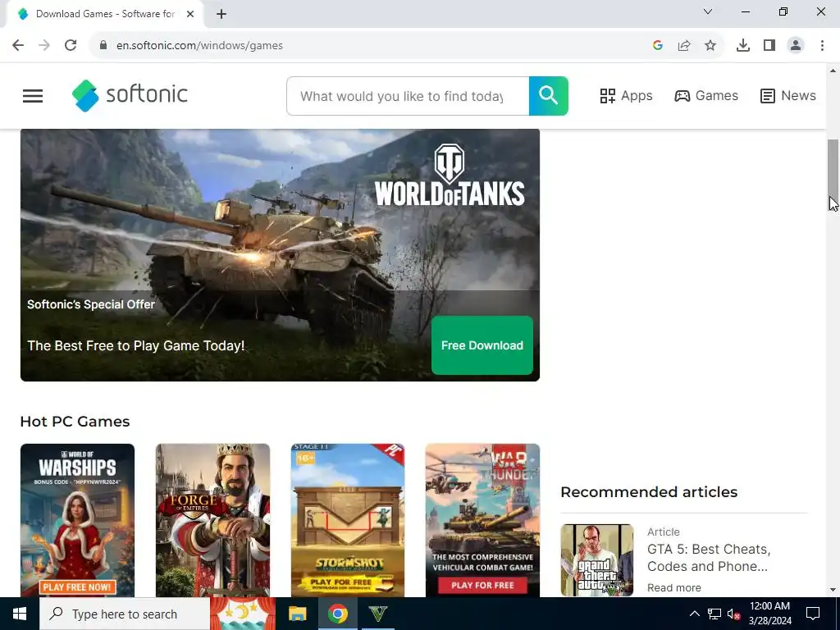Image resolution: width=840 pixels, height=630 pixels.
Task: Open taskbar clock and date
Action: [769, 614]
